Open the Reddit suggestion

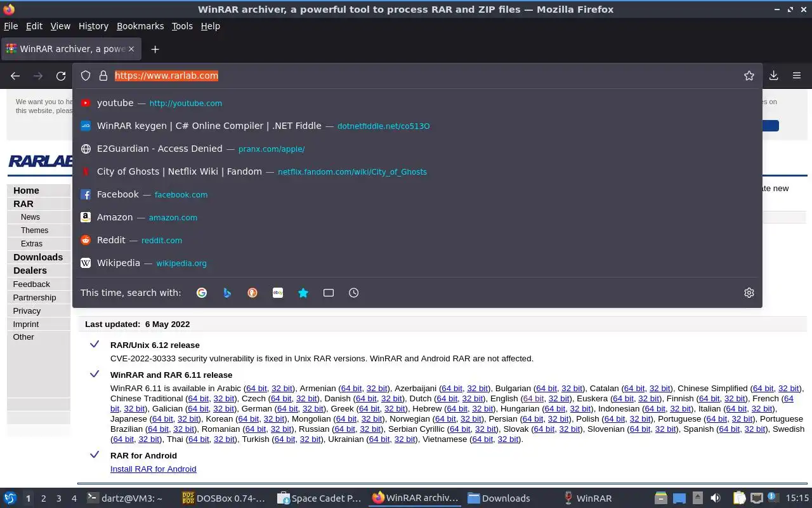(417, 240)
